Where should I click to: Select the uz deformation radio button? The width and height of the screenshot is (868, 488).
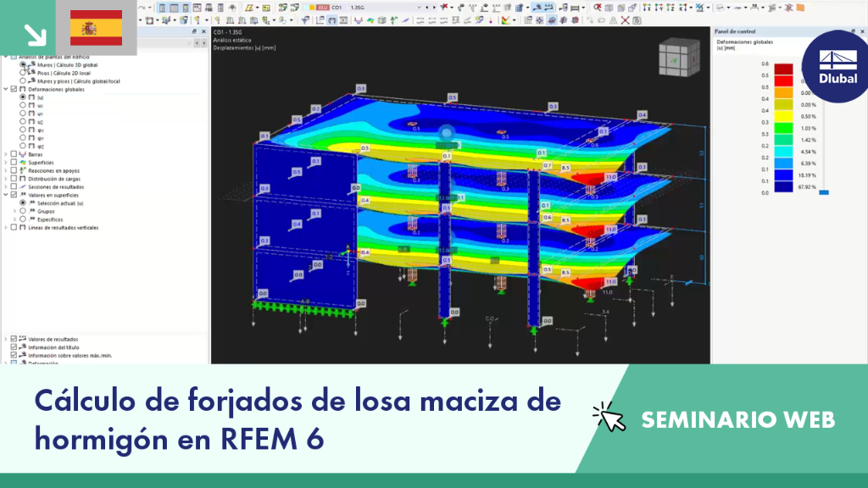pos(23,122)
